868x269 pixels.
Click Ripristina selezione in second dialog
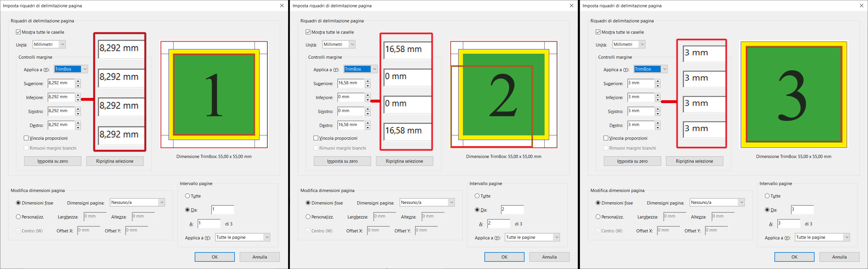405,161
